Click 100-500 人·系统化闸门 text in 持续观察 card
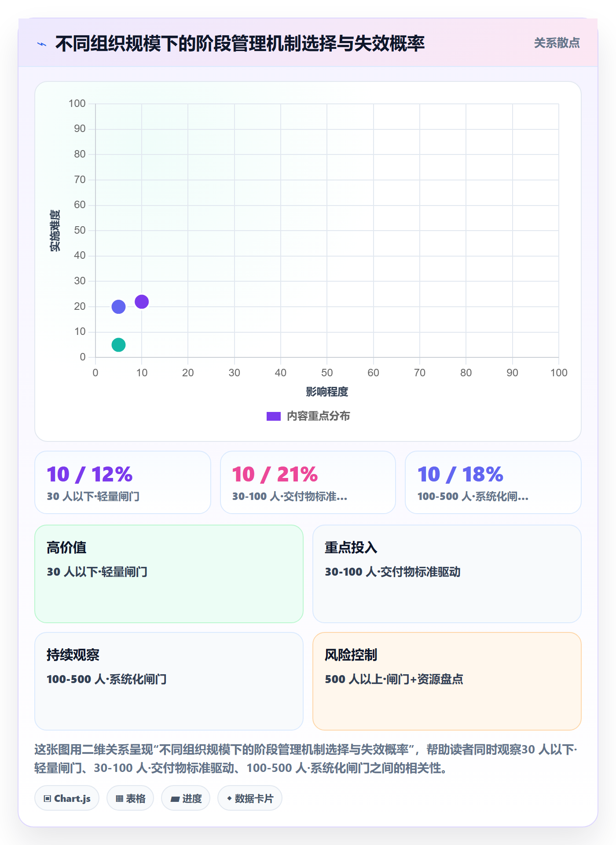The width and height of the screenshot is (616, 845). [x=106, y=680]
